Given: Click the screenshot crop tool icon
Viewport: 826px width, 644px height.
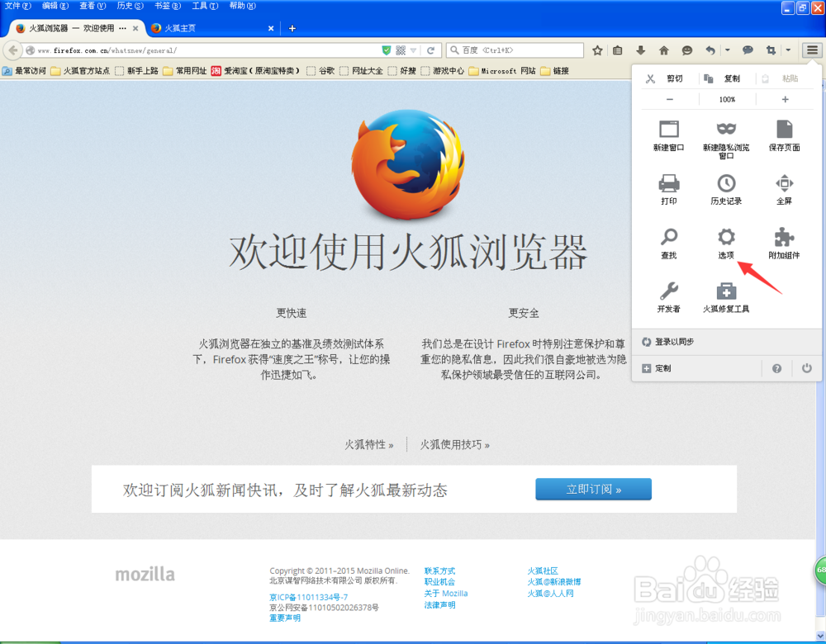Looking at the screenshot, I should [x=771, y=50].
